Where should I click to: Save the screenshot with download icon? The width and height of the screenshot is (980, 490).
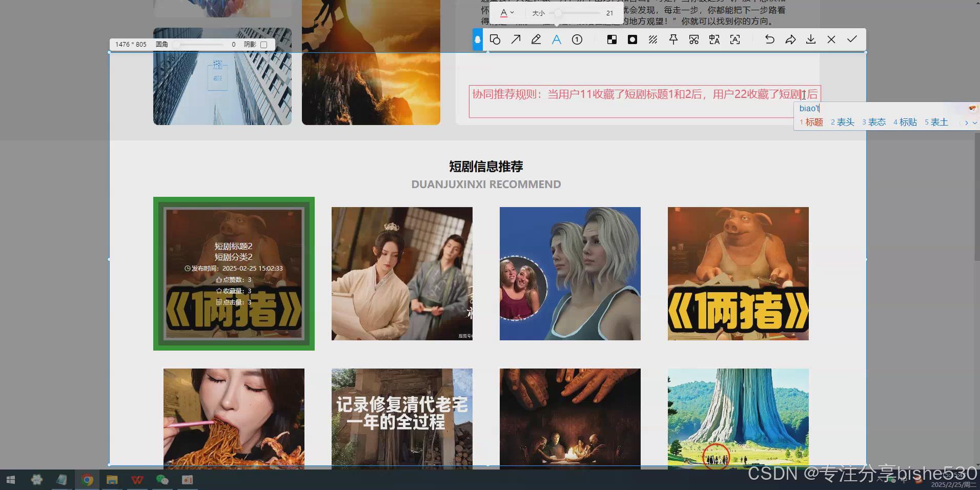pos(811,39)
